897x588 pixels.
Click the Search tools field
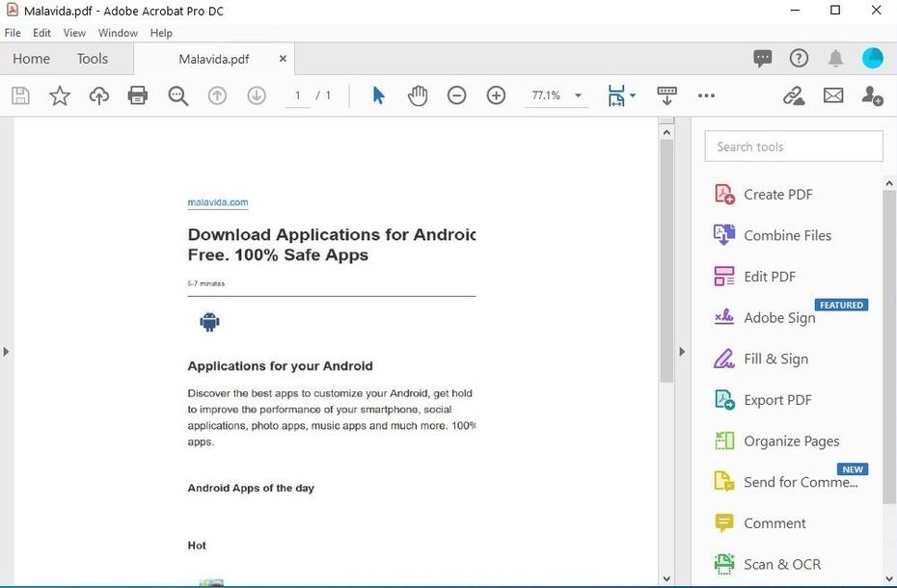(x=794, y=147)
